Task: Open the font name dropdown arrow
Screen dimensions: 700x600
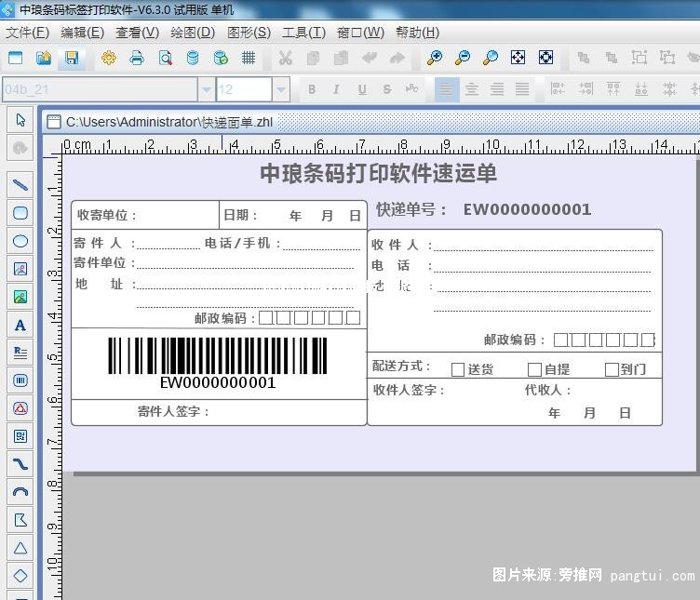Action: coord(206,89)
